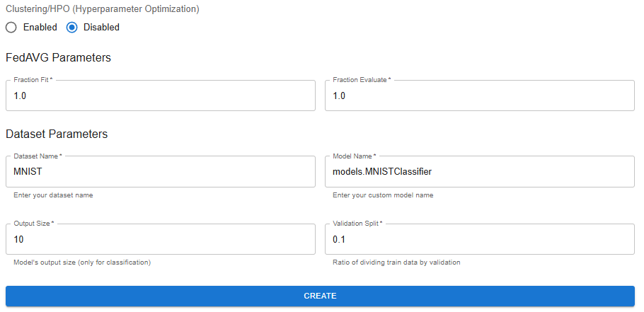
Task: Focus the Fraction Fit input field
Action: click(x=161, y=96)
